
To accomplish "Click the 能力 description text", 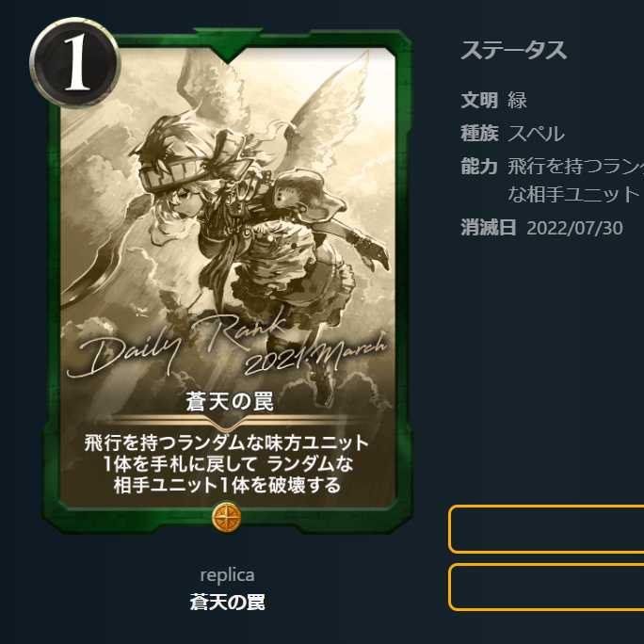I will point(575,180).
